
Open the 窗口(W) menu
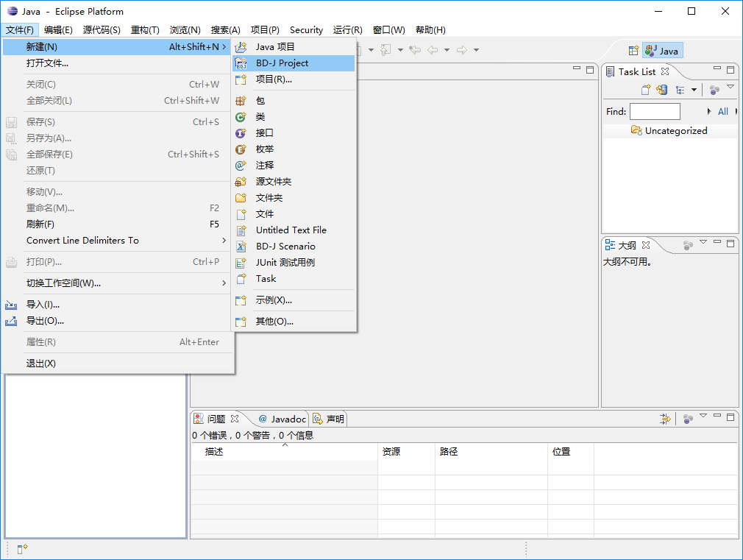pyautogui.click(x=388, y=30)
